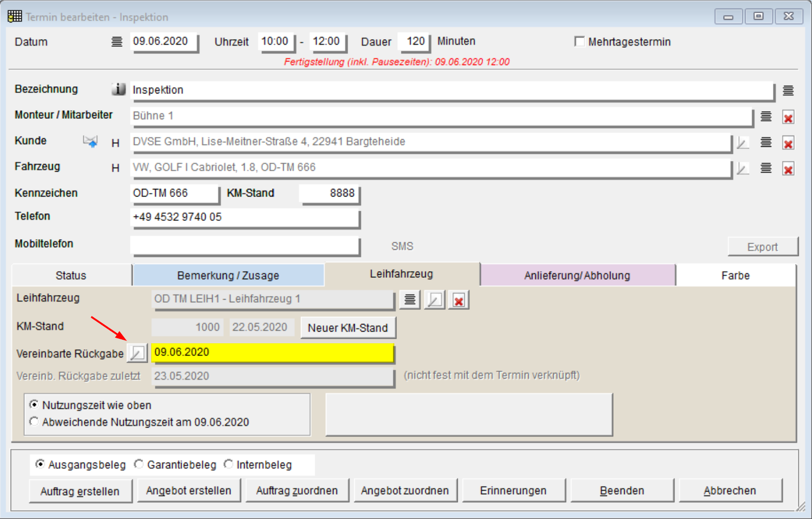The image size is (812, 519).
Task: Open the customer list icon in Kunde row
Action: coord(766,143)
